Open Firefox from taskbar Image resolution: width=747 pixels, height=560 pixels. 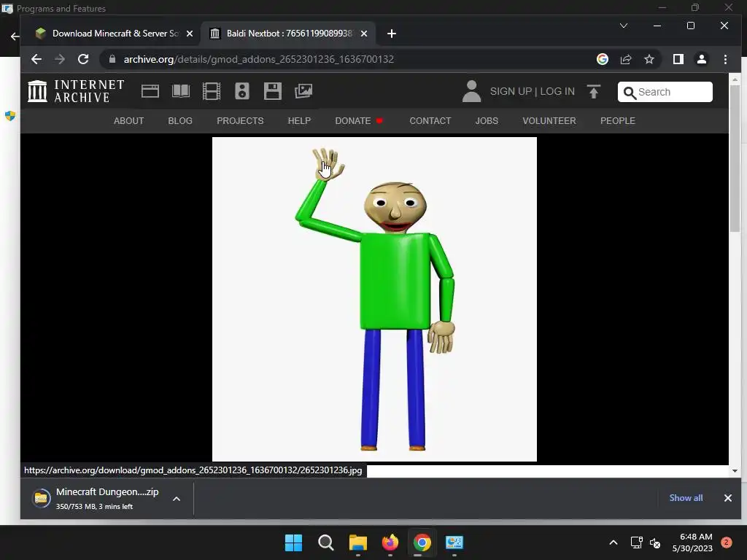click(x=390, y=542)
